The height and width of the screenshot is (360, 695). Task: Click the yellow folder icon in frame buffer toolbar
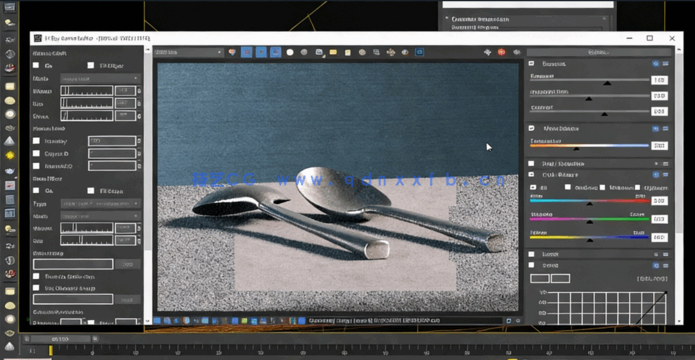point(333,52)
